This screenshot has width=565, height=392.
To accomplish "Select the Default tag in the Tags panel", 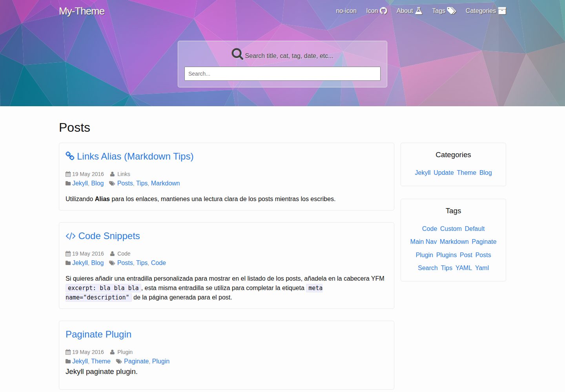I will point(475,229).
